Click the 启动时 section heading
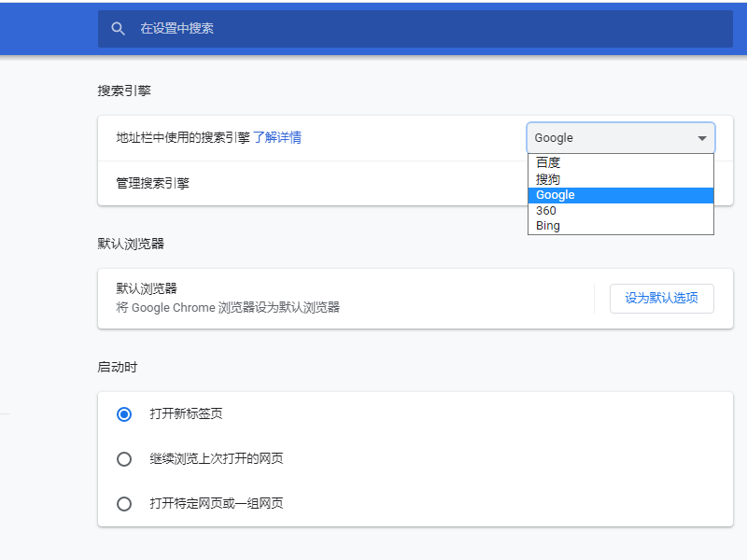This screenshot has height=560, width=747. pos(118,367)
